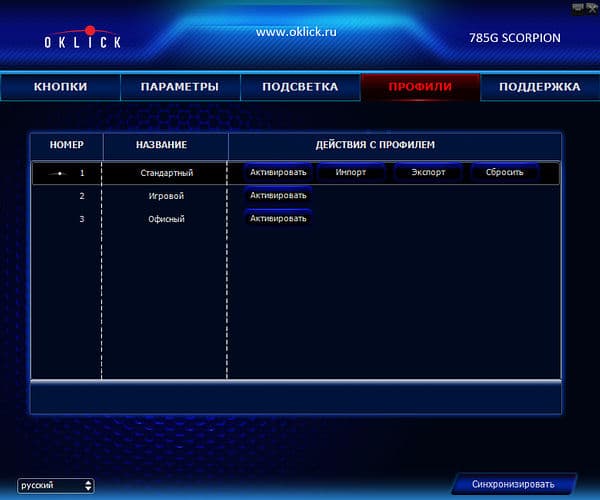The height and width of the screenshot is (500, 600).
Task: Open the КНОПКИ tab
Action: pyautogui.click(x=60, y=87)
